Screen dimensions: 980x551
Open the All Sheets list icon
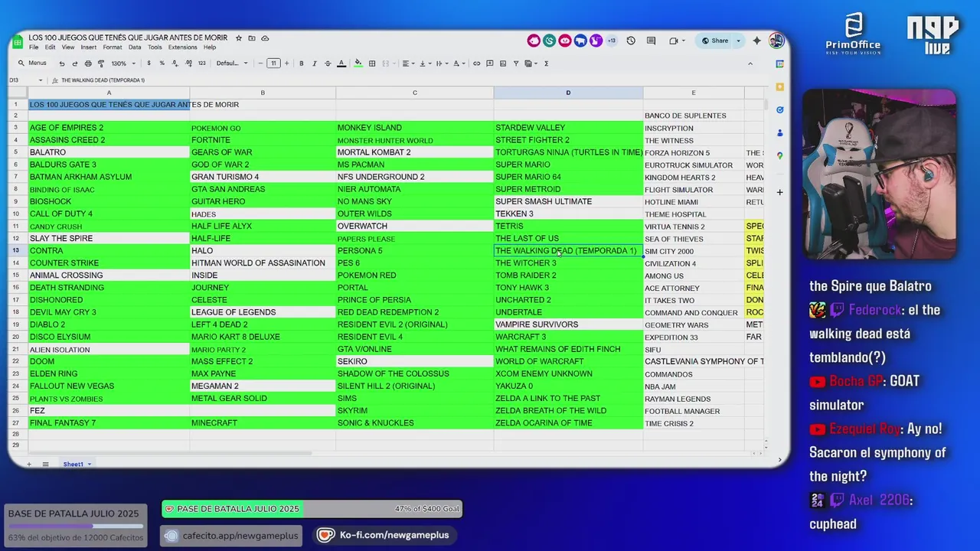(45, 465)
